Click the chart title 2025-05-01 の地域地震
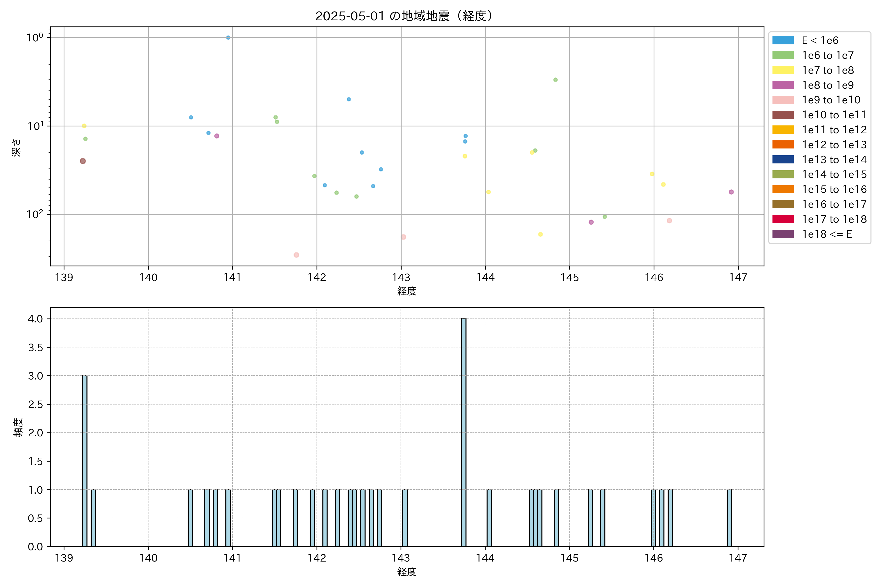Screen dimensions: 882x588 tap(404, 16)
